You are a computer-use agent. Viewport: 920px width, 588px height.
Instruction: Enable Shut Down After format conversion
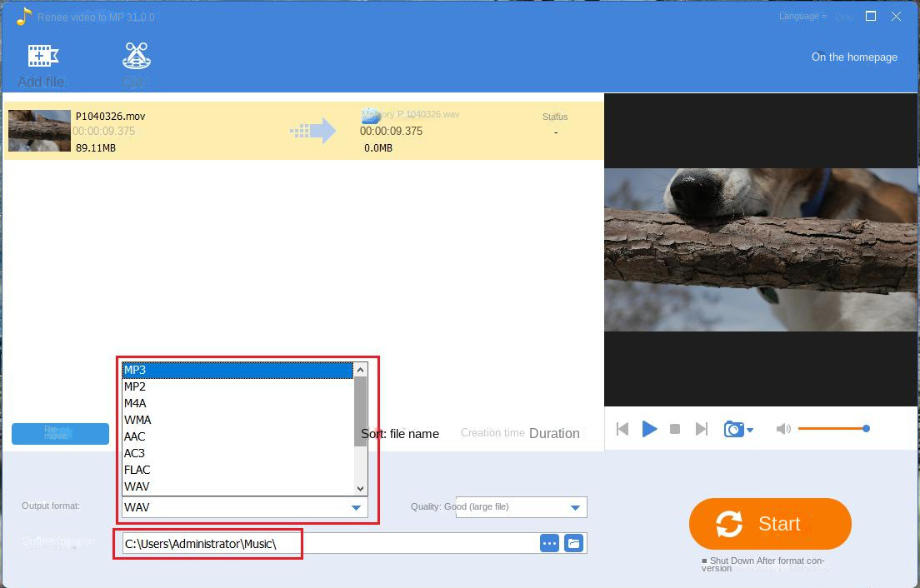pos(705,561)
